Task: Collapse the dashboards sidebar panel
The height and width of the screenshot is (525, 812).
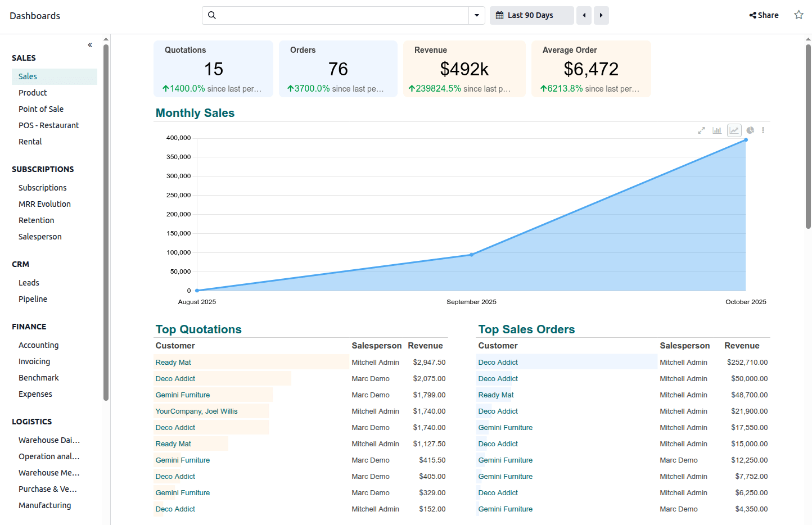Action: click(x=90, y=45)
